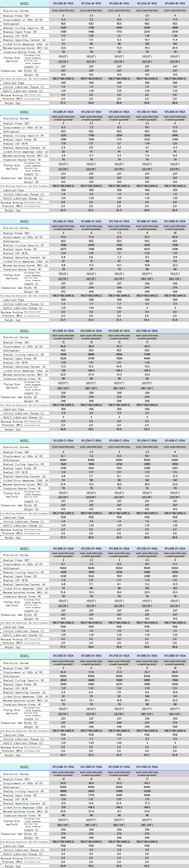Click the 7200 nominal cooling capacity value
This screenshot has height=868, width=189.
pyautogui.click(x=175, y=245)
